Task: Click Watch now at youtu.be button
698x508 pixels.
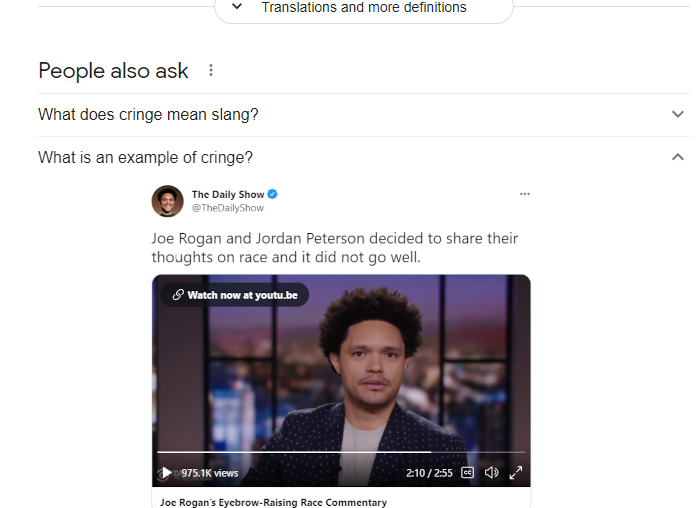Action: [x=235, y=295]
